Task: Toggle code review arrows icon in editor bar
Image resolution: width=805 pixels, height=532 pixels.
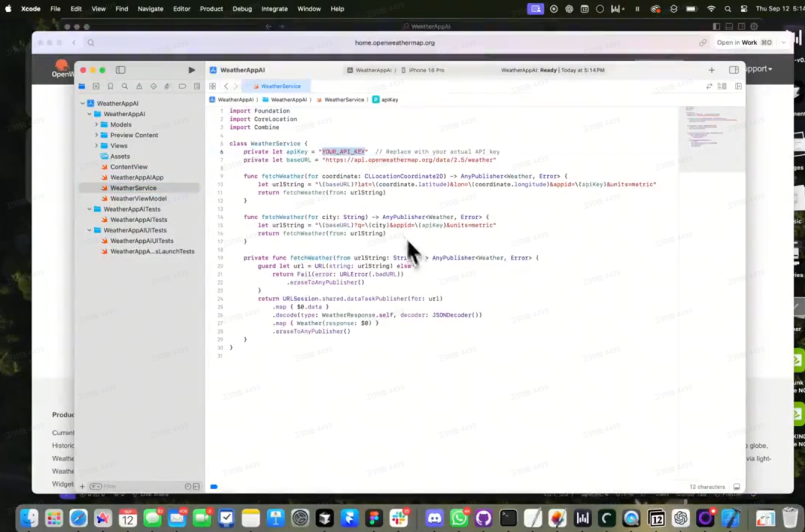Action: [709, 86]
